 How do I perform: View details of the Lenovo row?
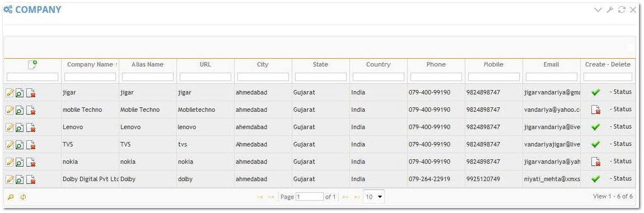click(x=20, y=127)
